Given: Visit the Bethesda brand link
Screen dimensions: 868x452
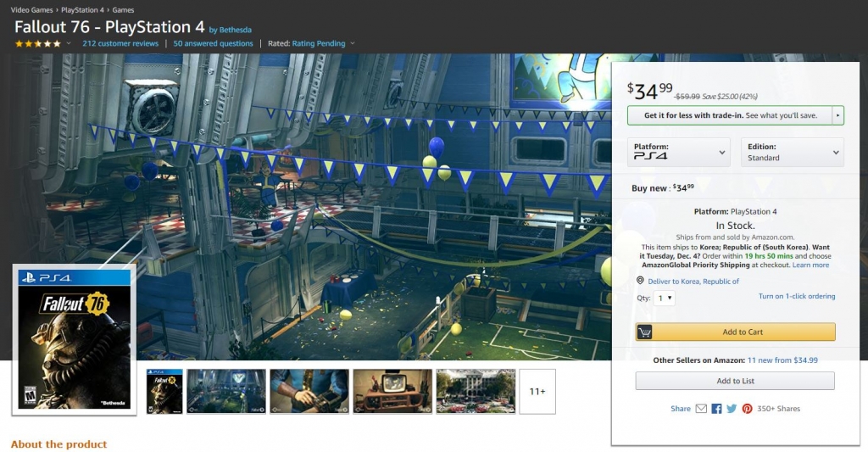Looking at the screenshot, I should click(236, 30).
